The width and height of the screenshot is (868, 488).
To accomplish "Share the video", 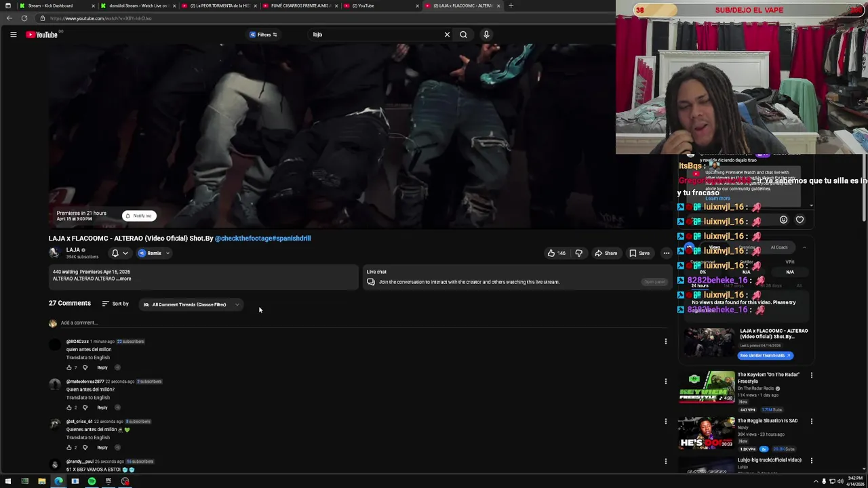I will [x=606, y=253].
